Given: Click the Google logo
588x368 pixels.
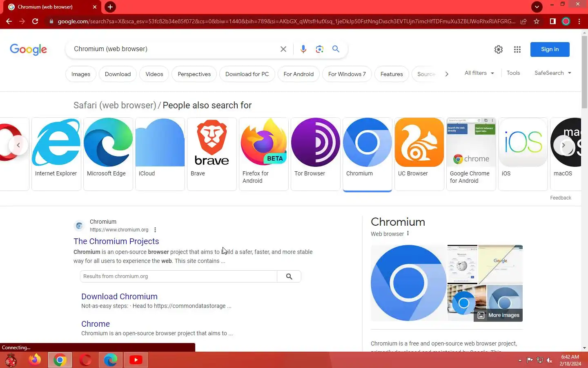Looking at the screenshot, I should [x=28, y=49].
